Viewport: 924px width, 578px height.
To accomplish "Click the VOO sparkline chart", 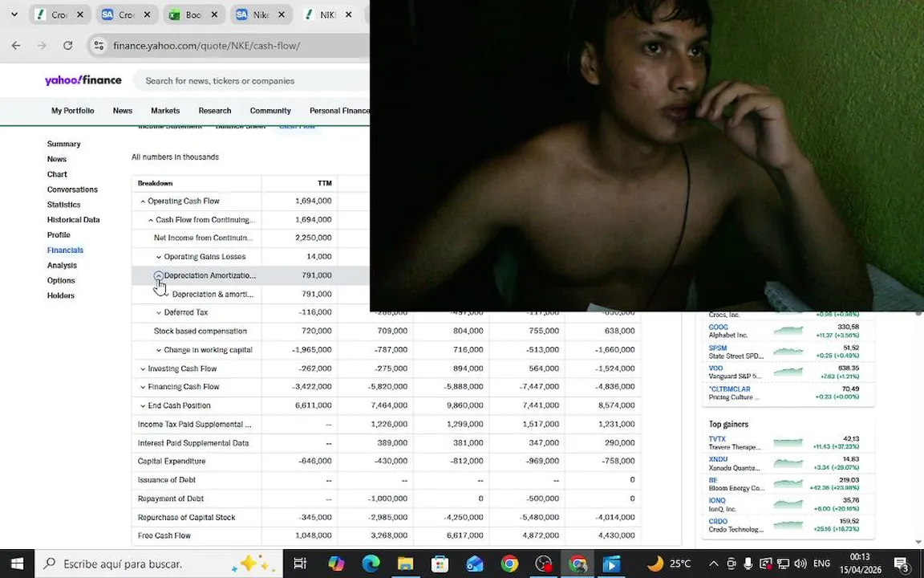I will click(788, 372).
